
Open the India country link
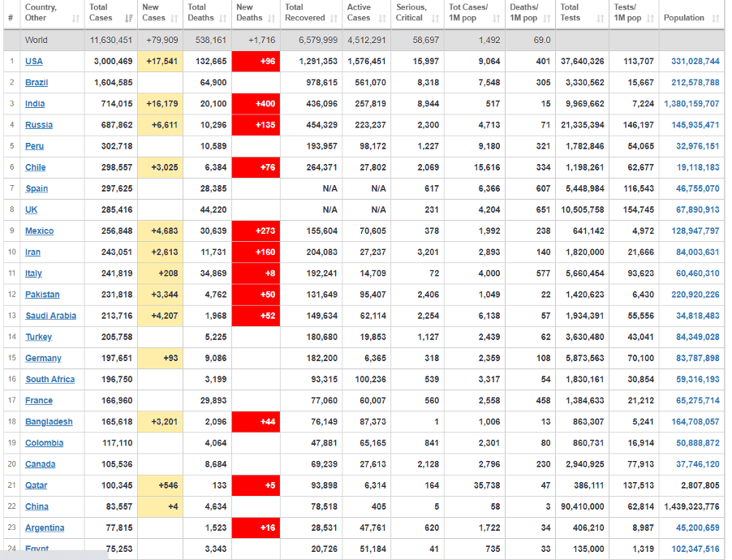[x=35, y=104]
